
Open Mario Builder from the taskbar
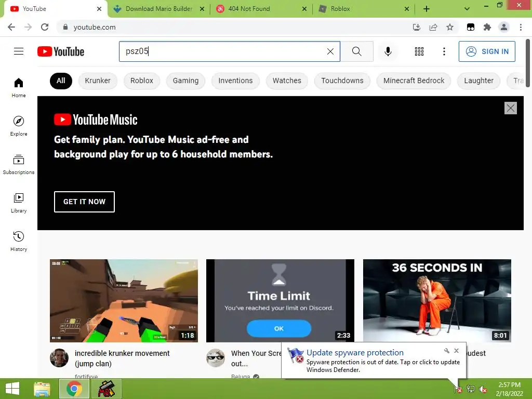[x=107, y=389]
